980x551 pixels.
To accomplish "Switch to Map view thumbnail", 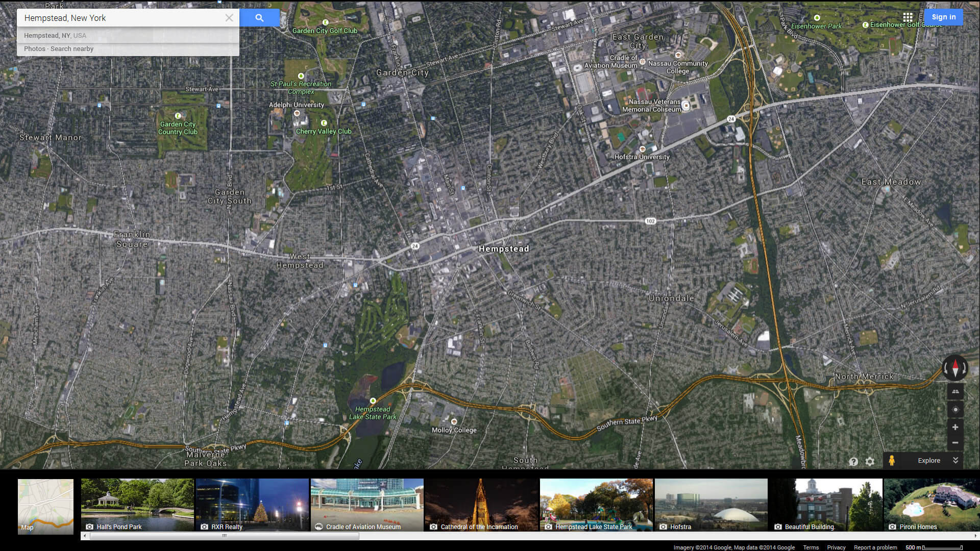I will (45, 506).
